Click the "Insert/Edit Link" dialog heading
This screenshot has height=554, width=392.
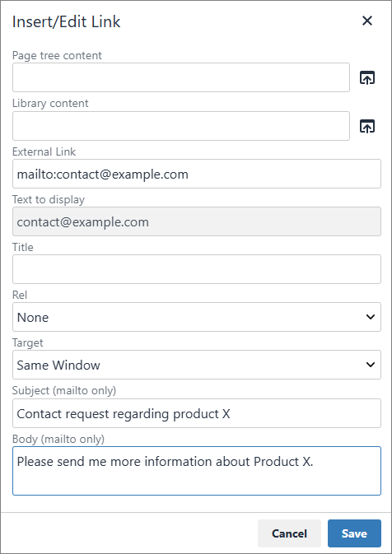pos(67,22)
